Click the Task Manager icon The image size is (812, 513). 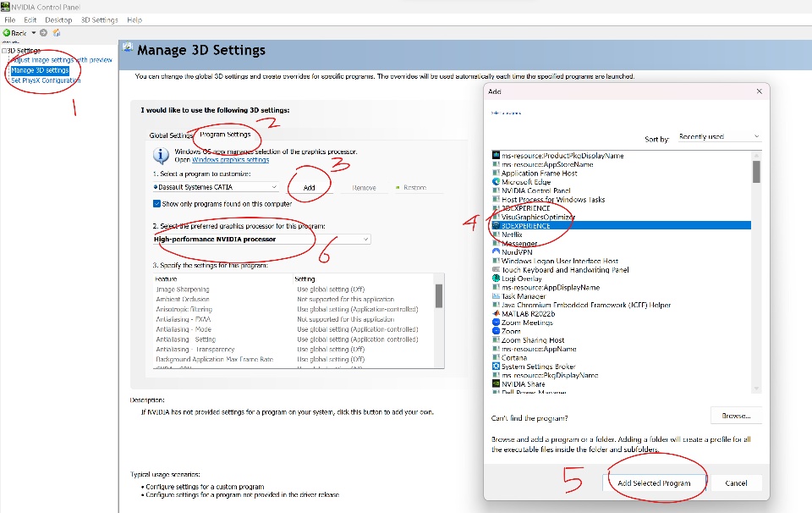(x=496, y=296)
